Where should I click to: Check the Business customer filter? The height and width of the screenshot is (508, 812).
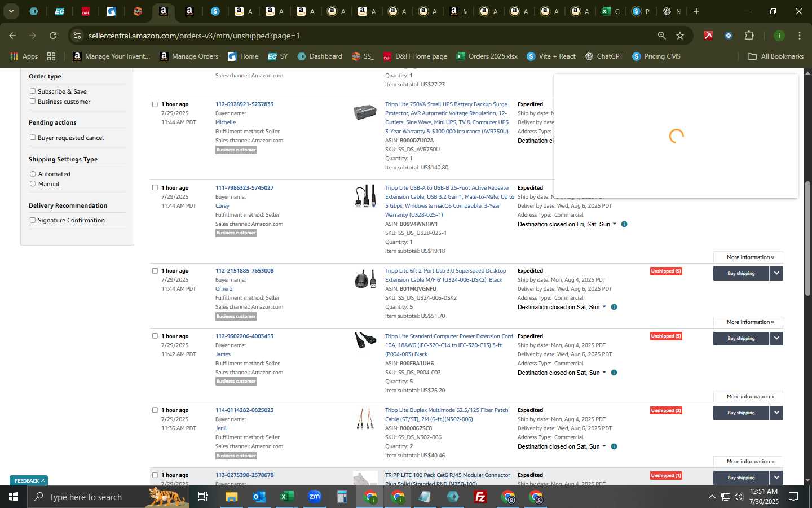[x=33, y=101]
